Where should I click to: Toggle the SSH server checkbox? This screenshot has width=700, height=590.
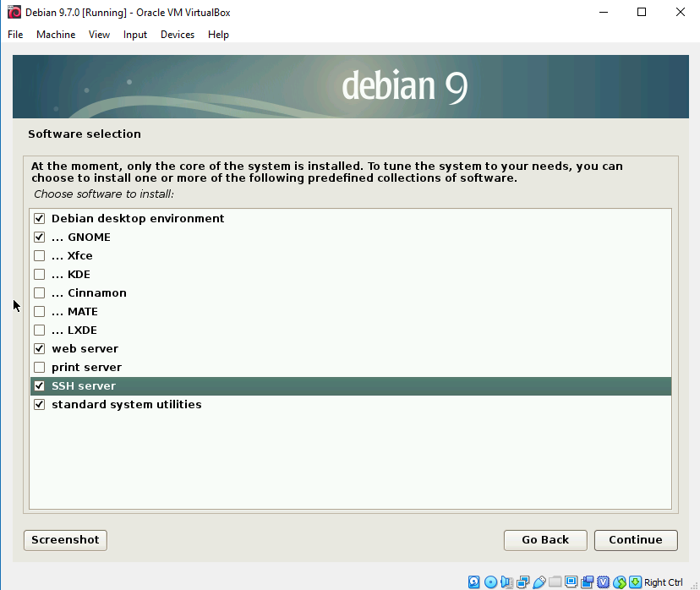click(39, 385)
